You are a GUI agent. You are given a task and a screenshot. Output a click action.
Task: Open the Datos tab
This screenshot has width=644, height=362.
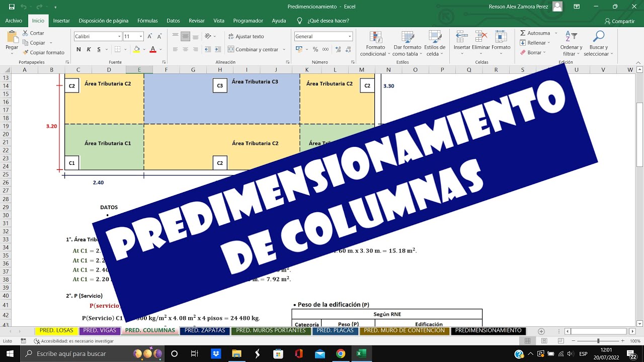(173, 21)
